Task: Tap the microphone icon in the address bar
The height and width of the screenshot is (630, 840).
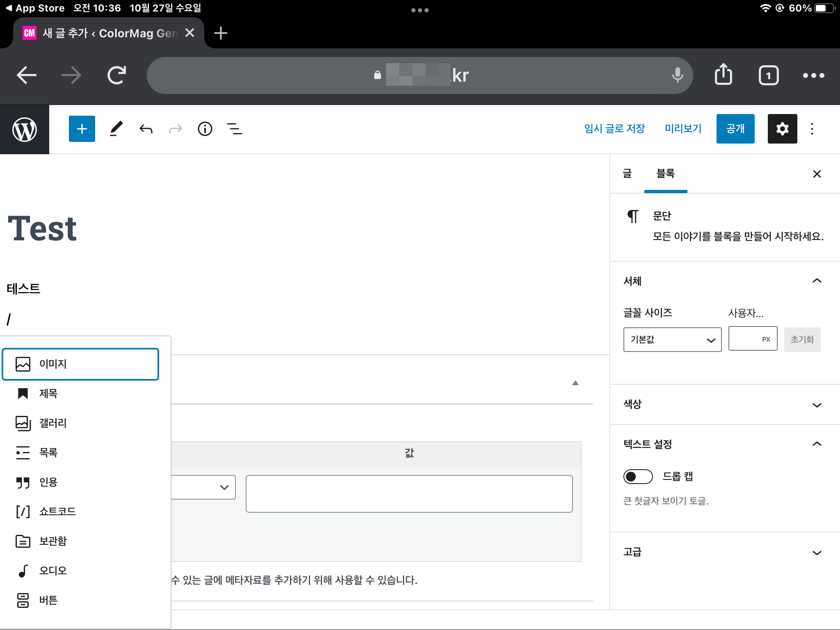Action: [678, 75]
